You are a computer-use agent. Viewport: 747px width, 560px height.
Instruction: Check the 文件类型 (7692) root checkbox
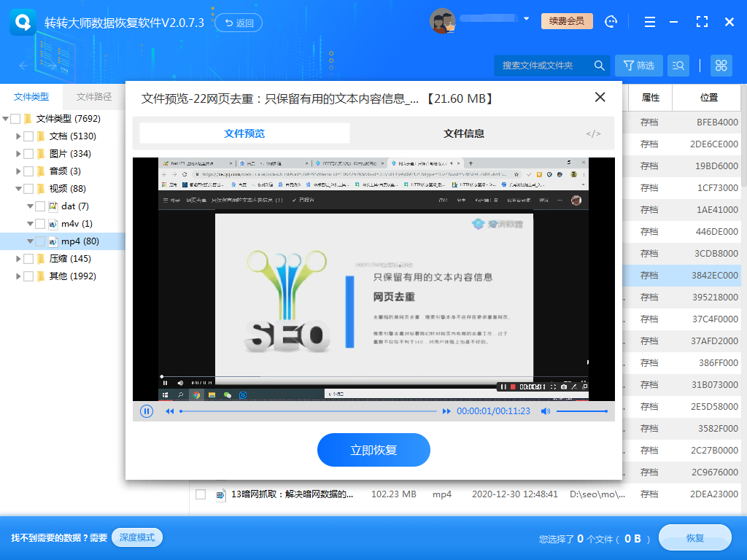15,119
